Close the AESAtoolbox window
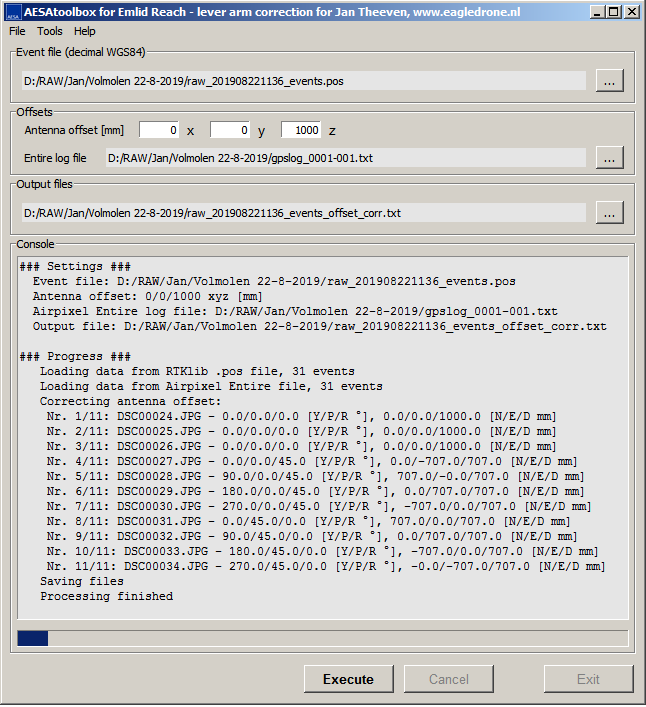The height and width of the screenshot is (707, 646). point(632,12)
